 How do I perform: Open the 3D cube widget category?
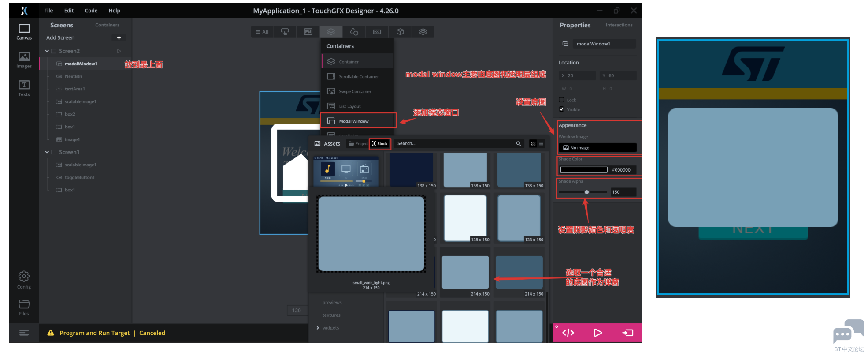(400, 32)
